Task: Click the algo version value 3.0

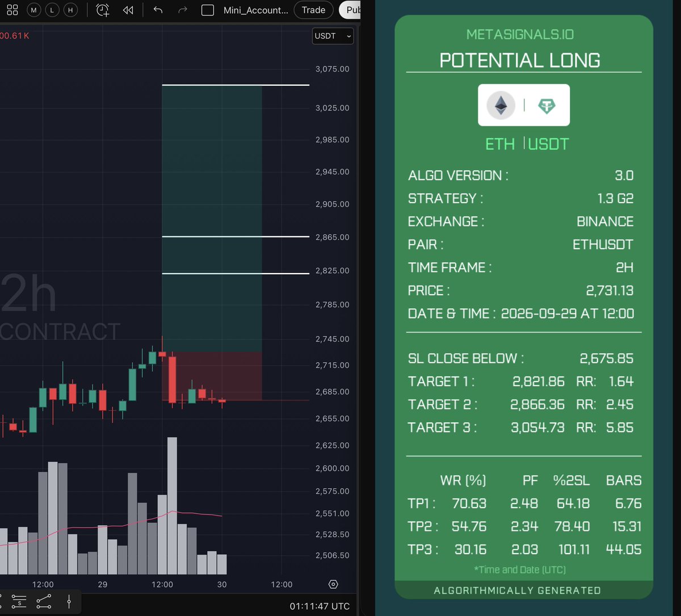Action: coord(624,175)
